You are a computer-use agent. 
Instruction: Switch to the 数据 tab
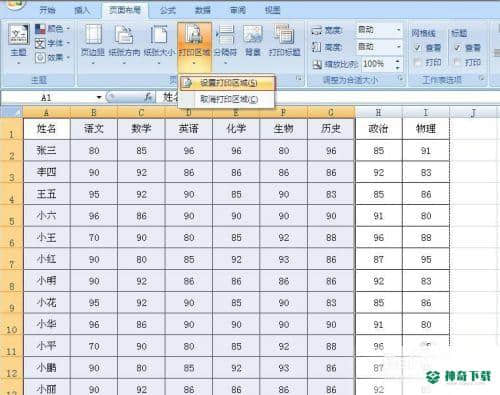tap(203, 10)
